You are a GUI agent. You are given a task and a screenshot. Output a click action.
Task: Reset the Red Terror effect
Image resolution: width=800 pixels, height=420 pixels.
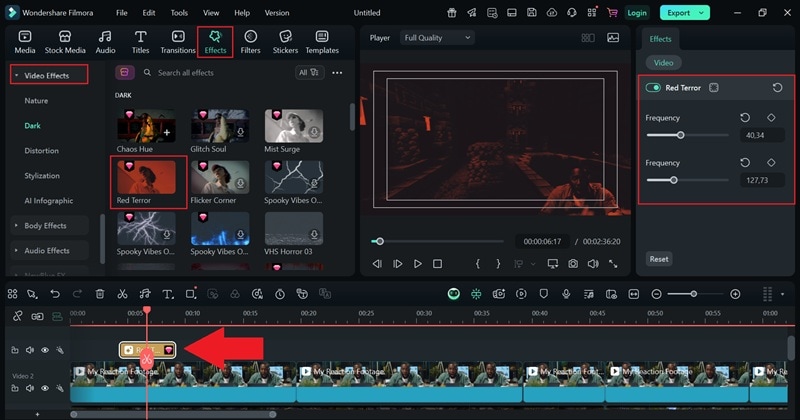[777, 88]
